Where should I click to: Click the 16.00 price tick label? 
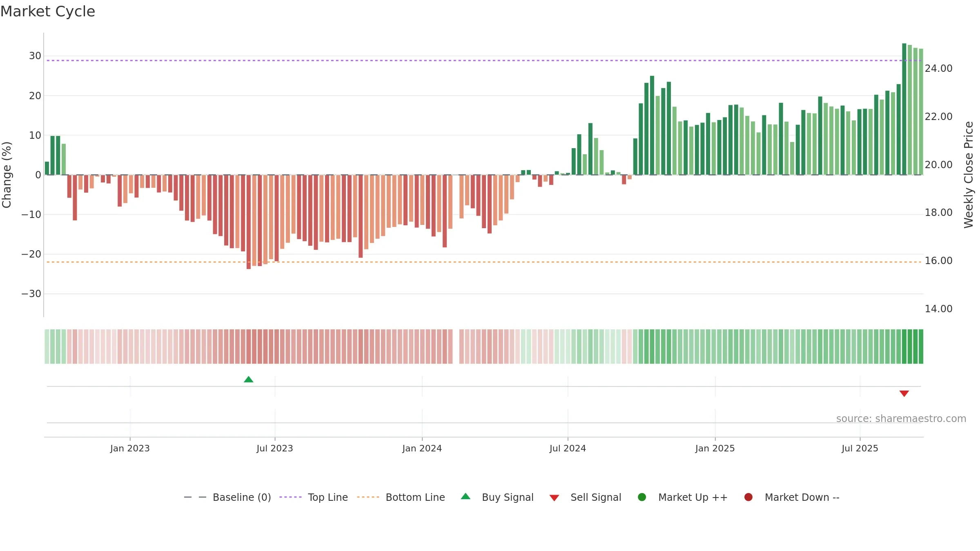coord(938,261)
